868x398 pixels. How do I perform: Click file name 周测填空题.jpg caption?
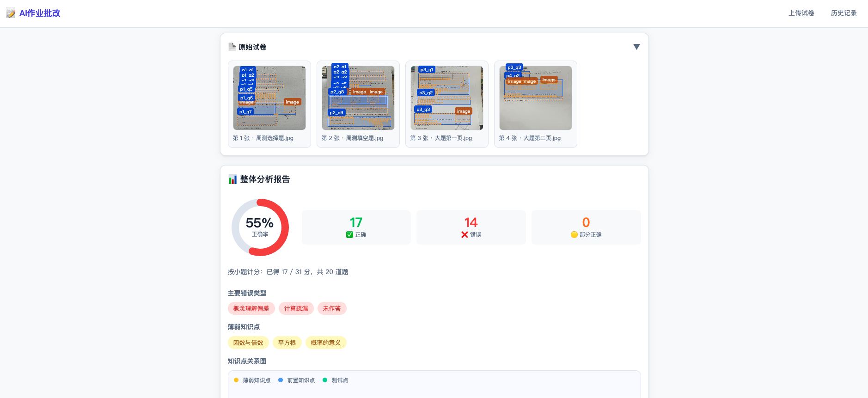tap(365, 138)
